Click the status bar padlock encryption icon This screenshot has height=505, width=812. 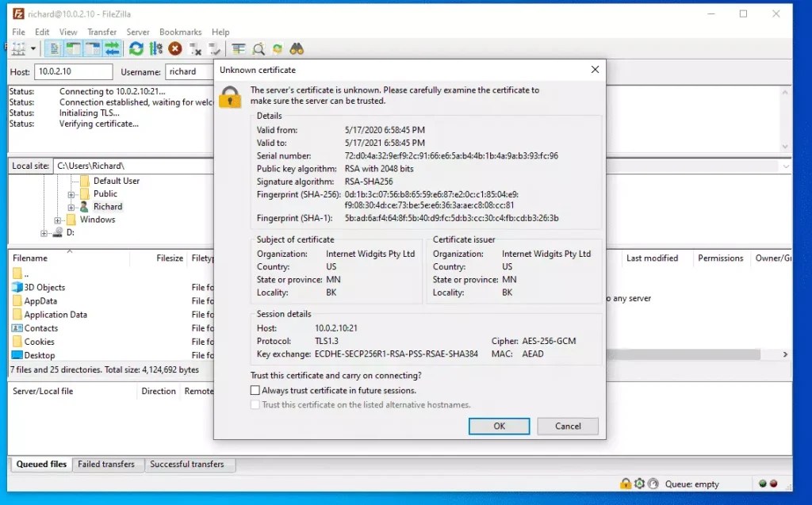tap(626, 484)
